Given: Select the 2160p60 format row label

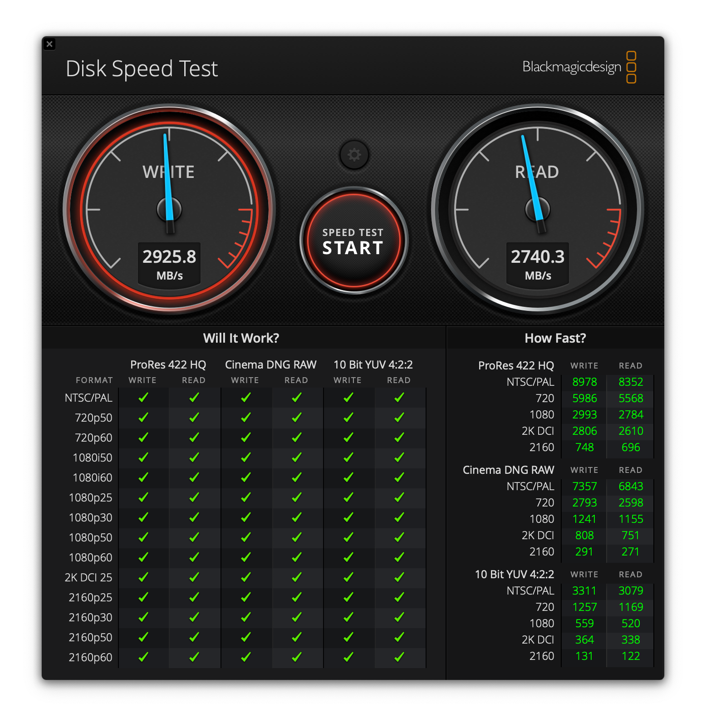Looking at the screenshot, I should [90, 658].
